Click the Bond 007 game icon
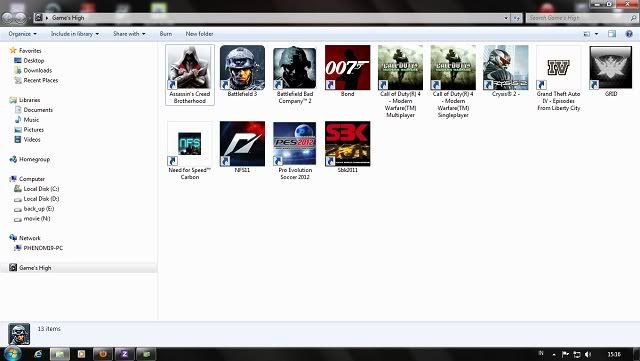Screen dimensions: 640x361 pos(347,71)
